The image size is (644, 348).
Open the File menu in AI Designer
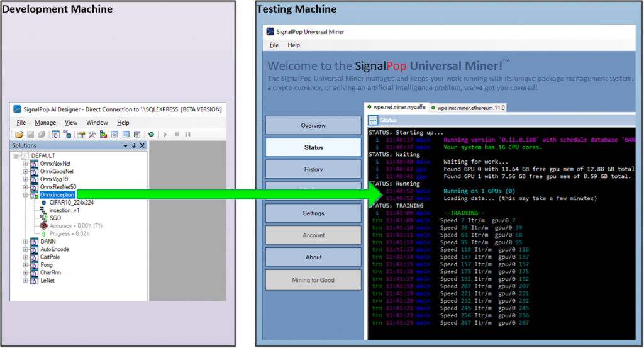21,123
